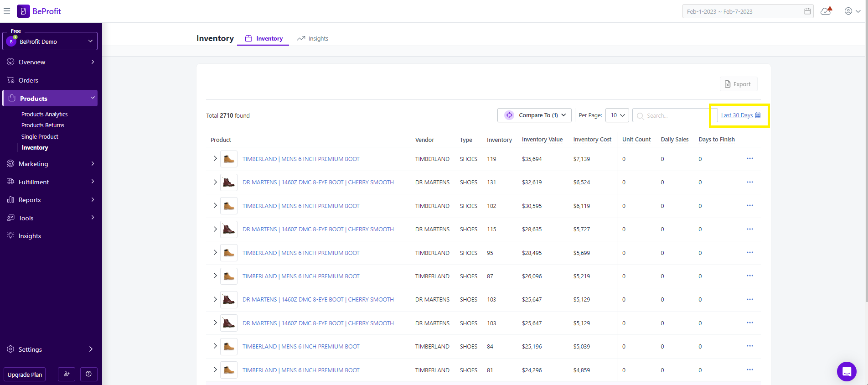Expand the row with inventory 115
The height and width of the screenshot is (385, 868).
[x=215, y=229]
